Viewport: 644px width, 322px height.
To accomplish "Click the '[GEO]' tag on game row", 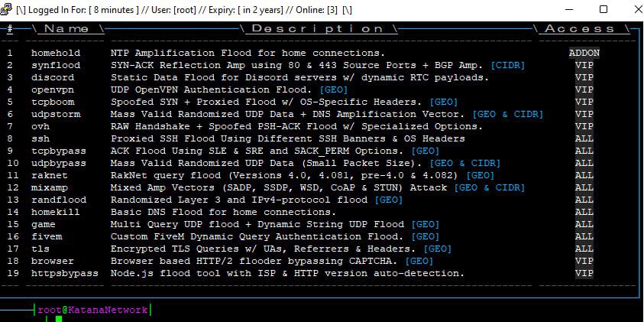I will point(425,225).
